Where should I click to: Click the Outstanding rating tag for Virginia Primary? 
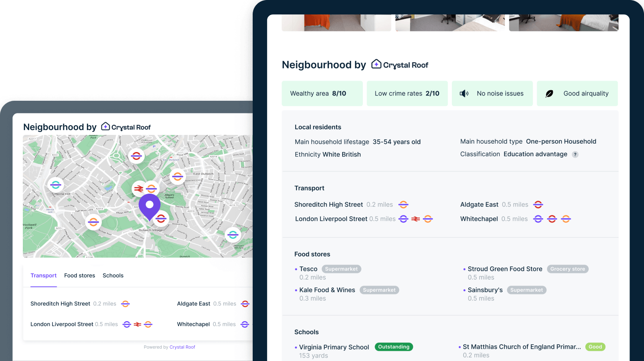tap(394, 347)
